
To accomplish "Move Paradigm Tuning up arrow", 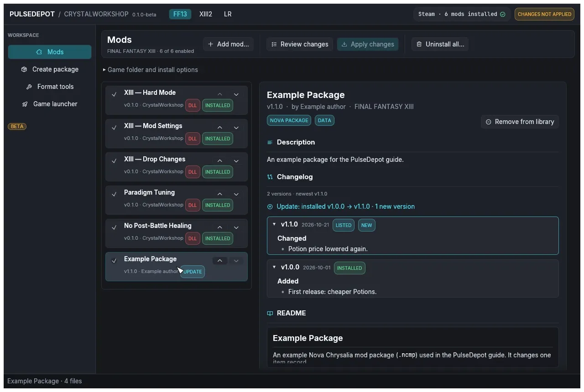I will click(219, 194).
